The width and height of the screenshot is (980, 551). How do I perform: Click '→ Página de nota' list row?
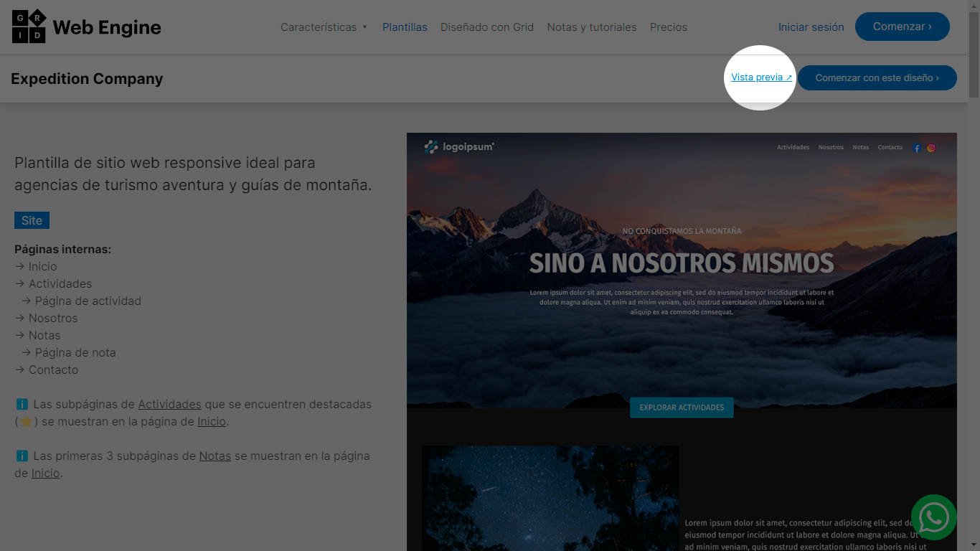(x=68, y=352)
